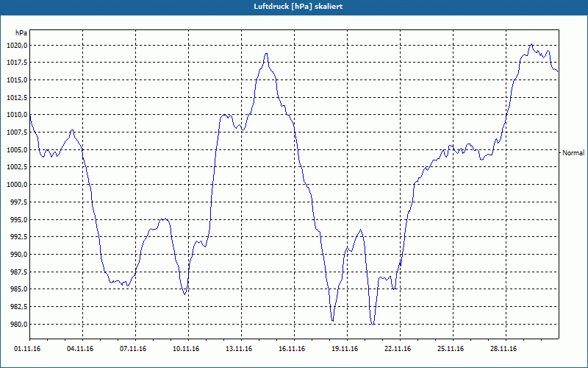Click the 995,0 axis value
This screenshot has height=368, width=588.
tap(18, 219)
